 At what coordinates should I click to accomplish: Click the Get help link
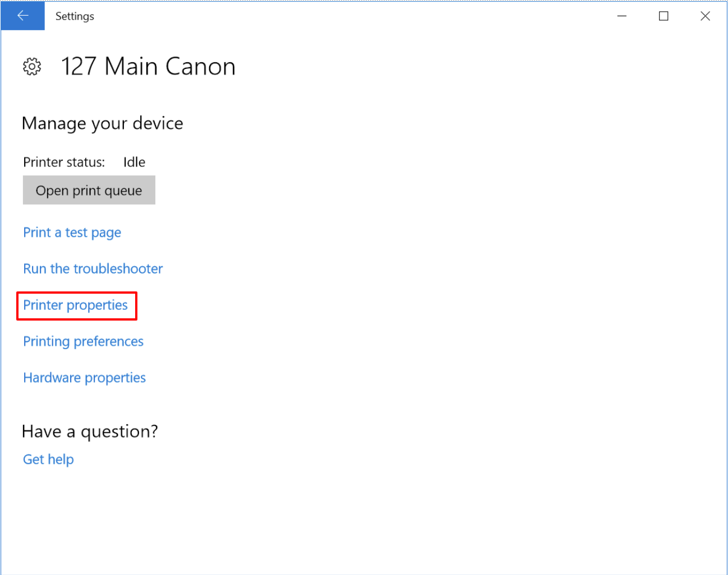49,460
